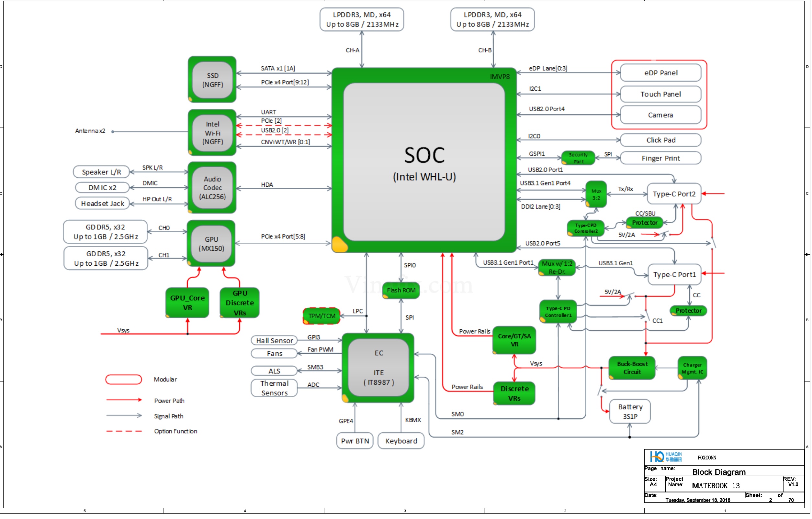Viewport: 812px width, 519px height.
Task: Select the USB3.1 Gen1 Port4 label
Action: coord(545,183)
